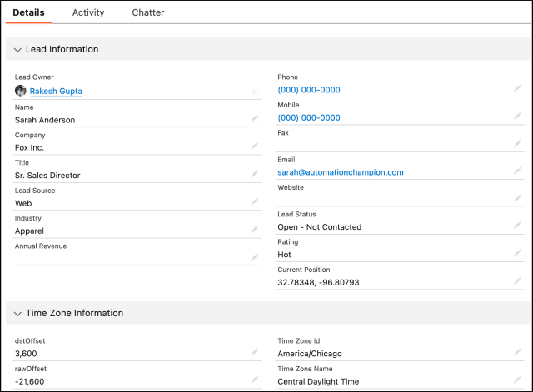Collapse the Lead Information section
Screen dimensions: 533x392
tap(17, 50)
